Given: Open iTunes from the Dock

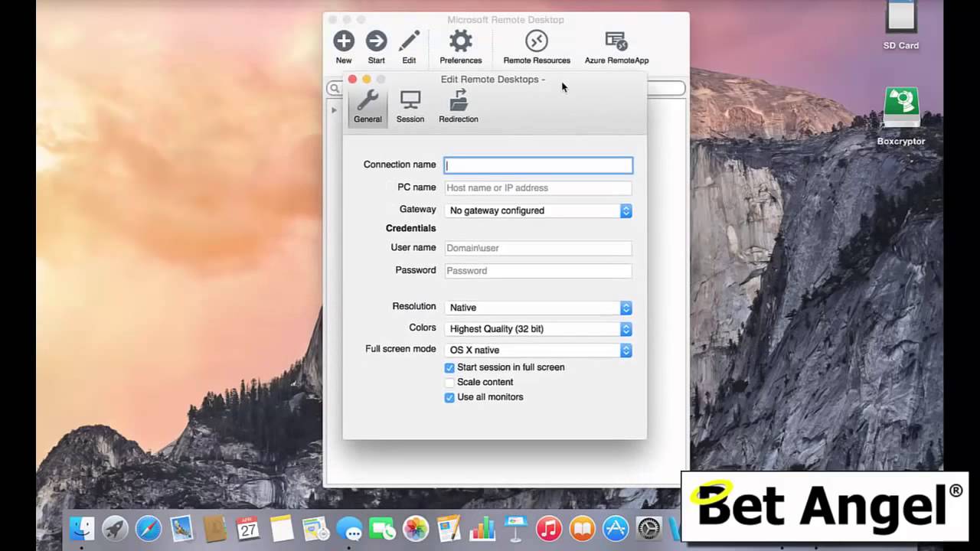Looking at the screenshot, I should click(549, 529).
